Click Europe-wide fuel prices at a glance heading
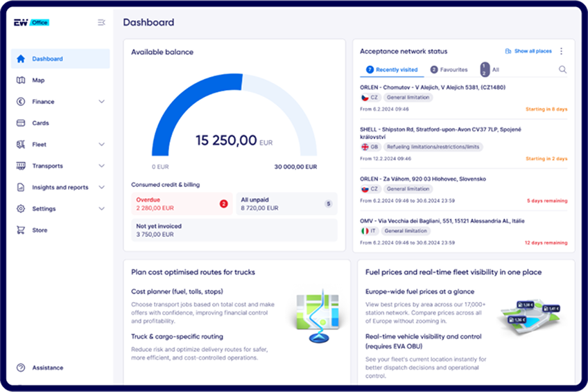 click(420, 292)
